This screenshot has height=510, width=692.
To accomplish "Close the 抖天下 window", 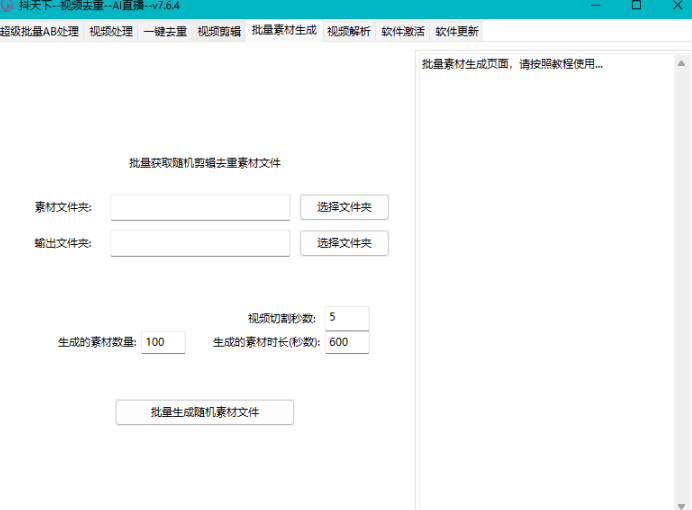I will [677, 5].
